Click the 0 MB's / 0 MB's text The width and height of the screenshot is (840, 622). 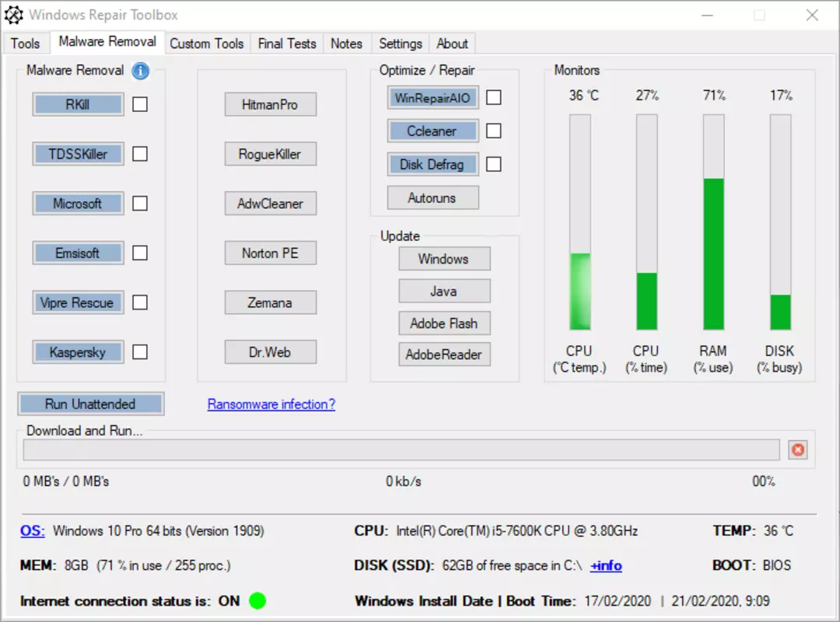[66, 481]
